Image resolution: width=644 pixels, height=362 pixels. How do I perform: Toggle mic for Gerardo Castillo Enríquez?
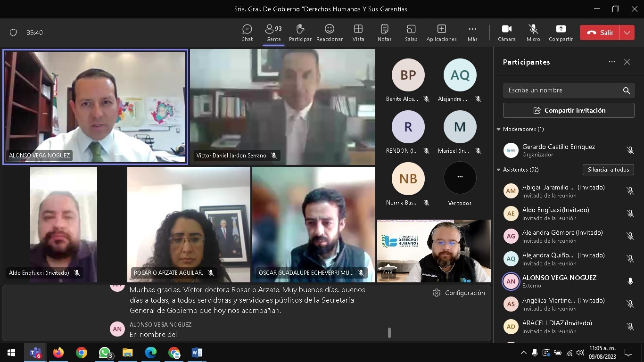(x=630, y=150)
